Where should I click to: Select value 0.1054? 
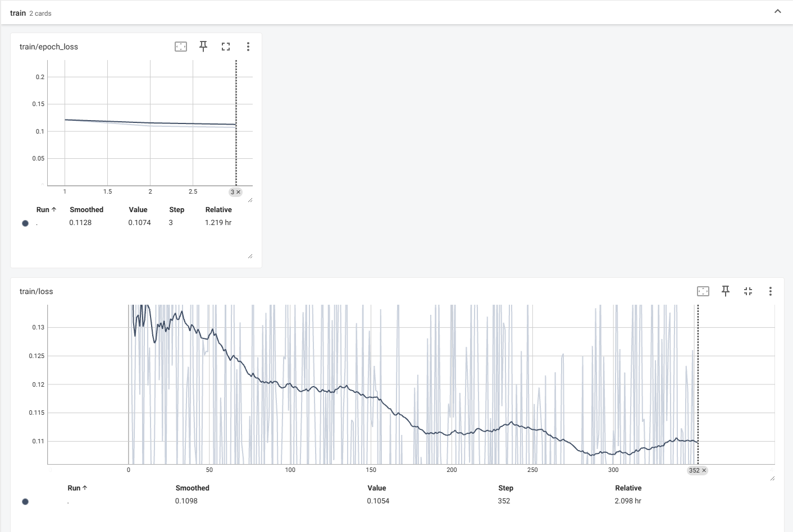coord(378,501)
